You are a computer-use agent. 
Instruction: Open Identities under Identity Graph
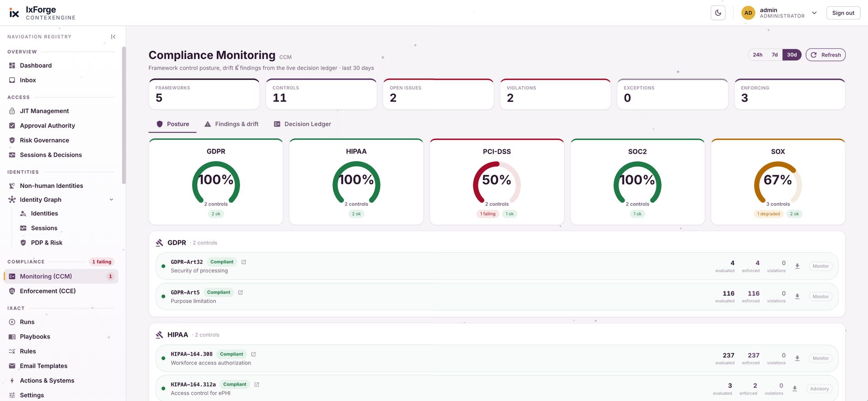coord(44,214)
